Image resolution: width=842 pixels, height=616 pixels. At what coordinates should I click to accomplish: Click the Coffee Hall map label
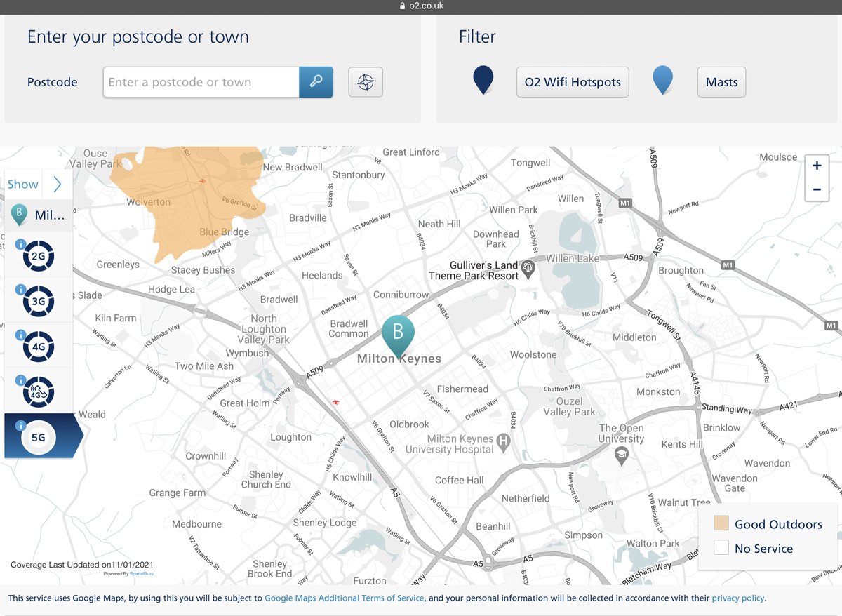point(460,481)
